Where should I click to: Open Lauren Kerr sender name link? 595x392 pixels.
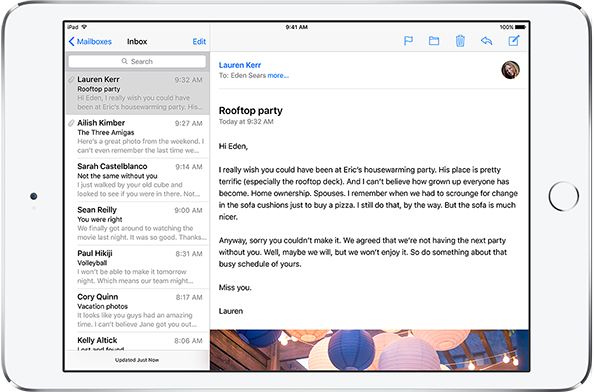240,65
